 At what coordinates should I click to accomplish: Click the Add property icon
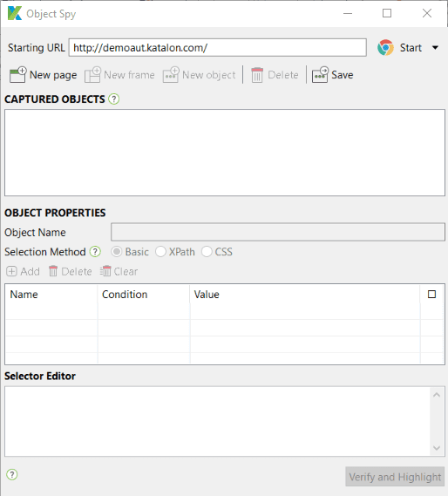pyautogui.click(x=11, y=271)
